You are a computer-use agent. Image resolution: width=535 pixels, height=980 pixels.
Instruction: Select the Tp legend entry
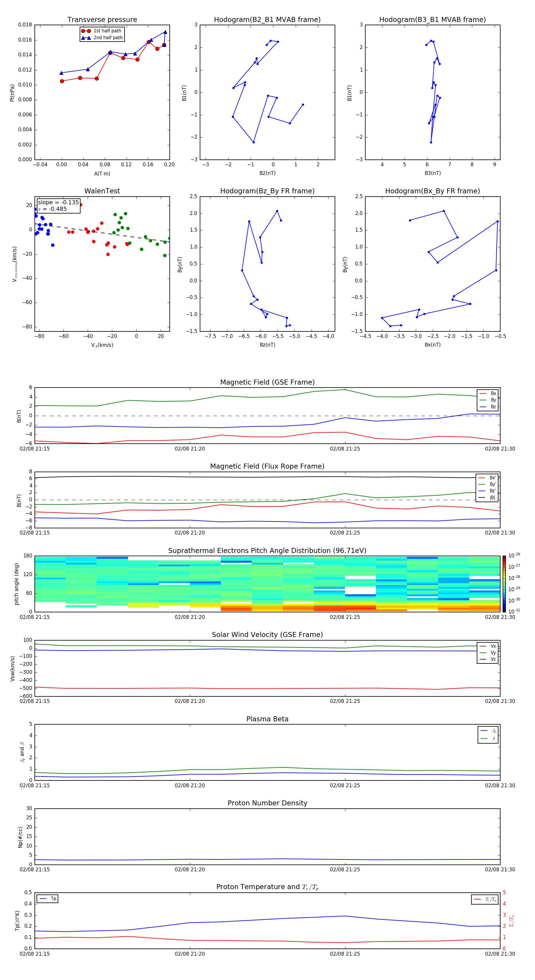click(48, 899)
